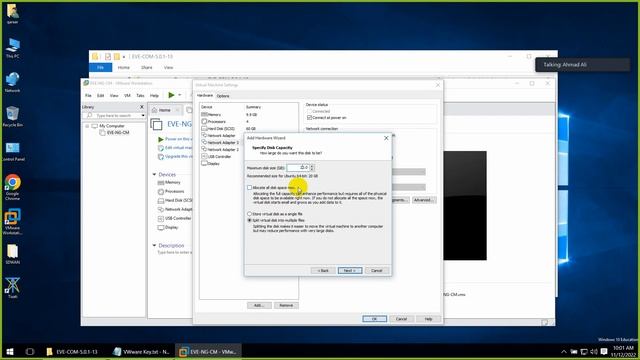The height and width of the screenshot is (360, 640).
Task: Open the Tools desktop icon
Action: 12,288
